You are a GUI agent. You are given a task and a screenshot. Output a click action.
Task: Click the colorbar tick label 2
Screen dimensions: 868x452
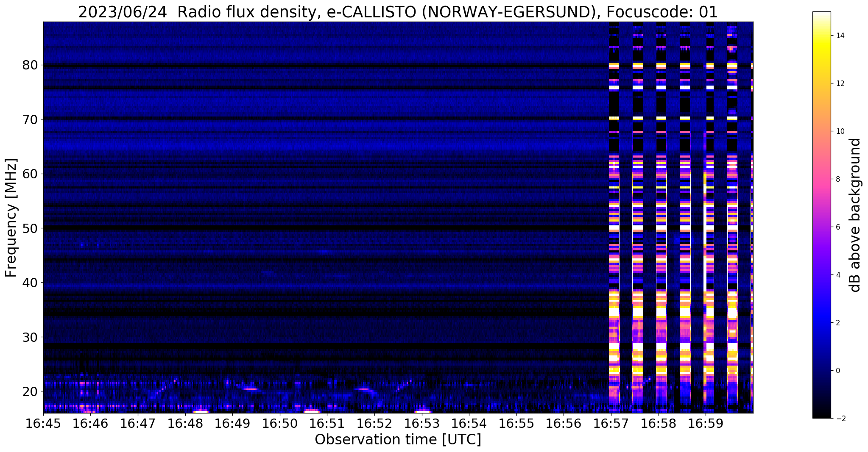pyautogui.click(x=837, y=323)
